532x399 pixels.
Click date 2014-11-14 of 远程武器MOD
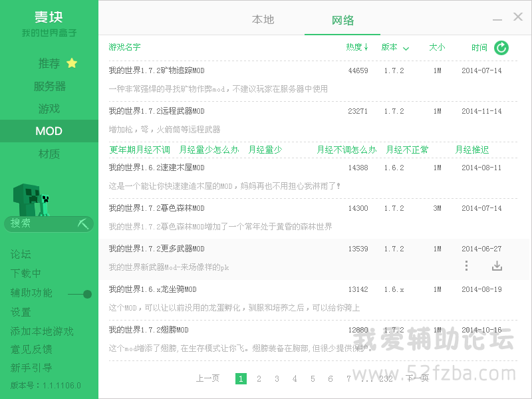tap(481, 111)
